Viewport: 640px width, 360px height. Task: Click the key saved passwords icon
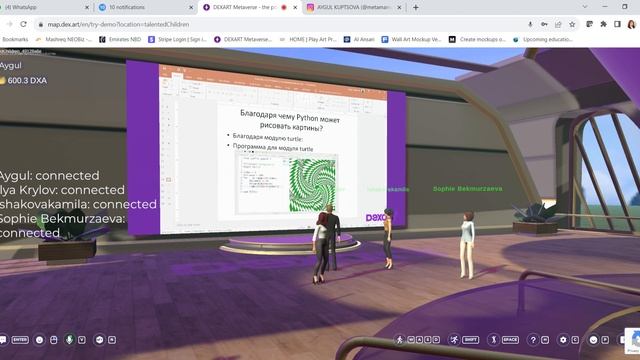point(544,24)
